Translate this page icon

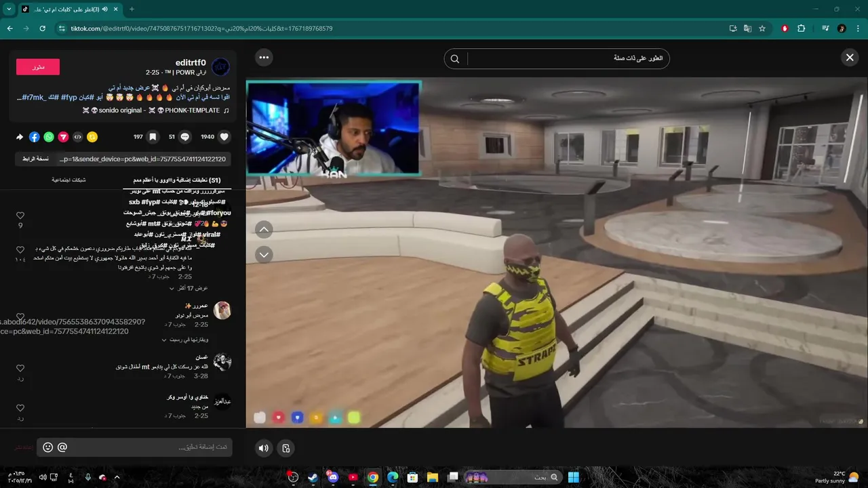pyautogui.click(x=747, y=28)
